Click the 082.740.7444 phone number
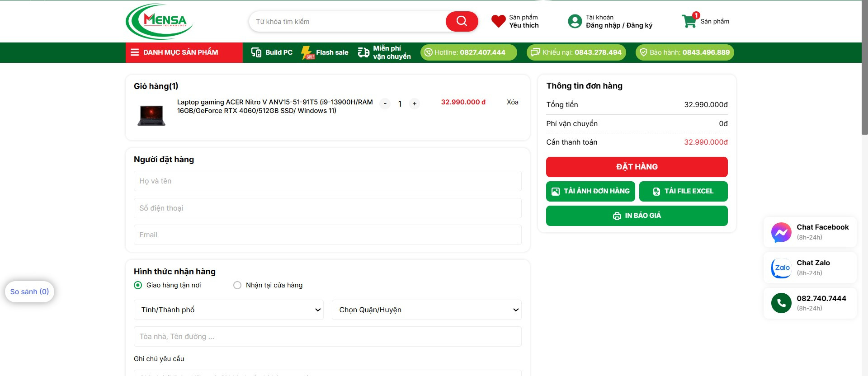Image resolution: width=868 pixels, height=376 pixels. pyautogui.click(x=821, y=299)
